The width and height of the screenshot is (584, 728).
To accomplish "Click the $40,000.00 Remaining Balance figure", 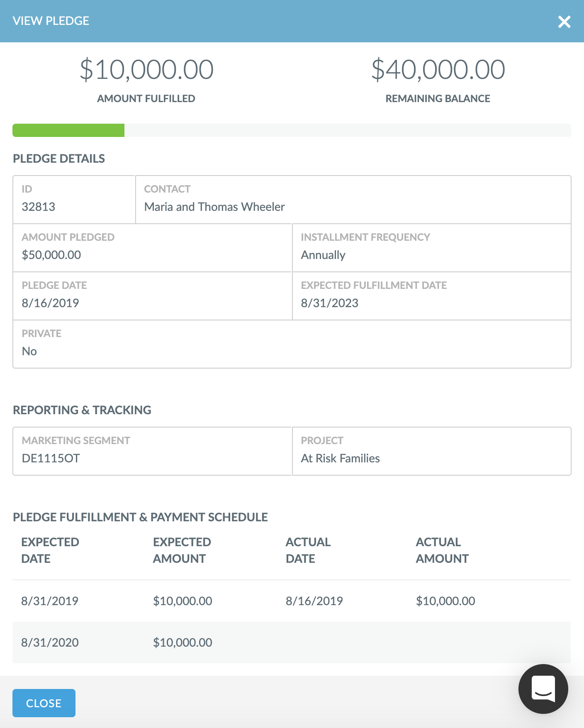I will pyautogui.click(x=437, y=69).
